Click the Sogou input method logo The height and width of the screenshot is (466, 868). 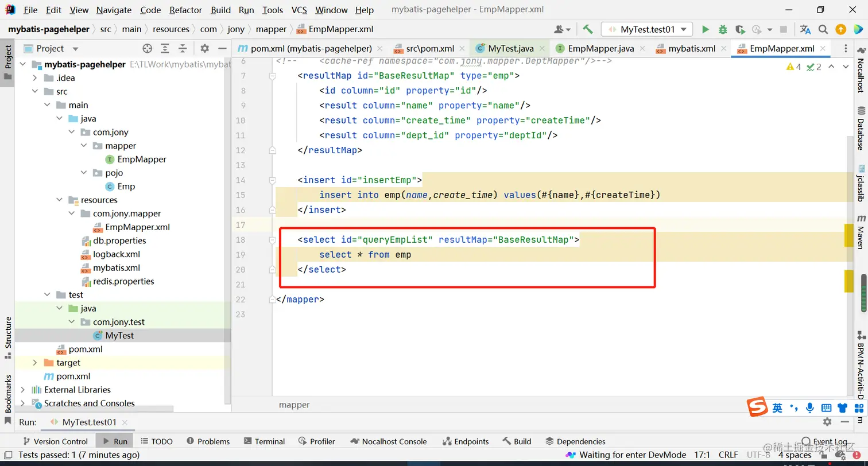(x=758, y=407)
